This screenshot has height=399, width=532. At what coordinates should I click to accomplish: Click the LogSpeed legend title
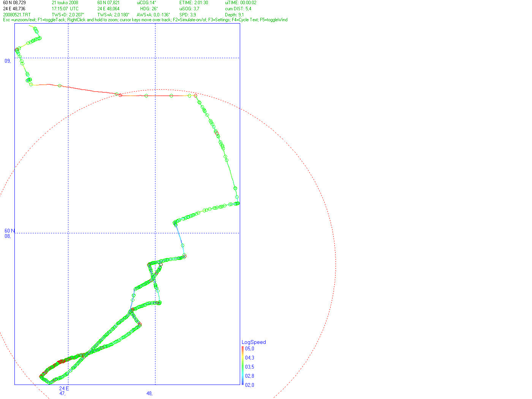[254, 342]
